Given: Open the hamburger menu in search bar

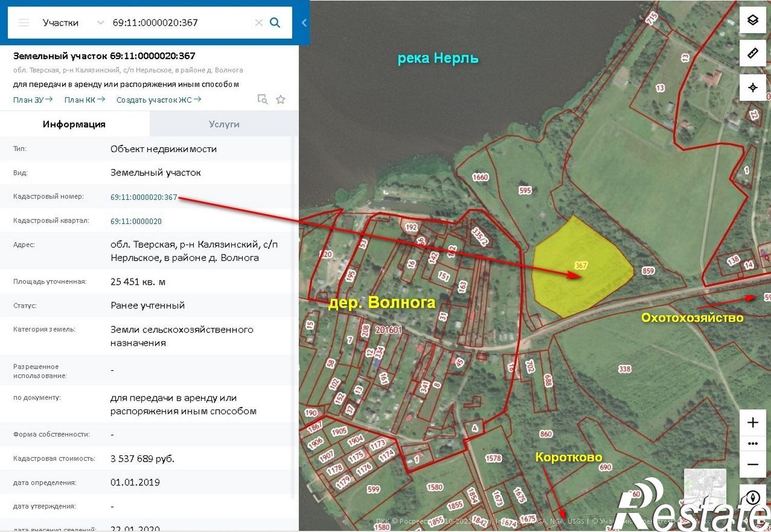Looking at the screenshot, I should [x=24, y=23].
